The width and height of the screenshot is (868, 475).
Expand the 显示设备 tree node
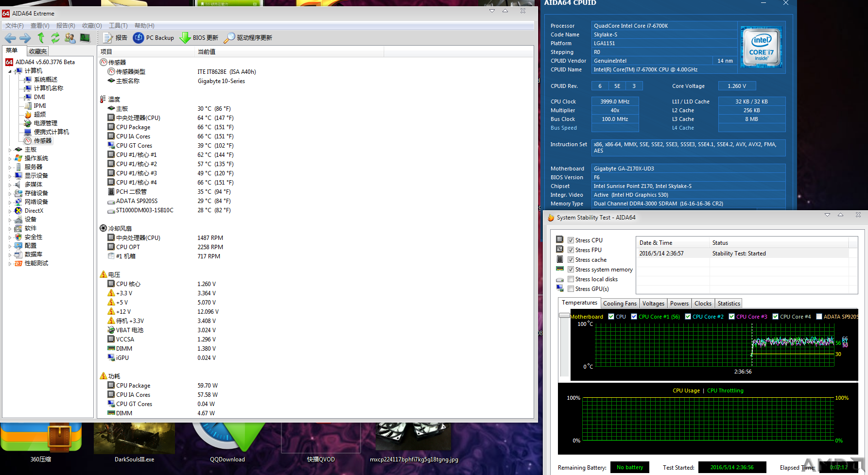pyautogui.click(x=10, y=176)
